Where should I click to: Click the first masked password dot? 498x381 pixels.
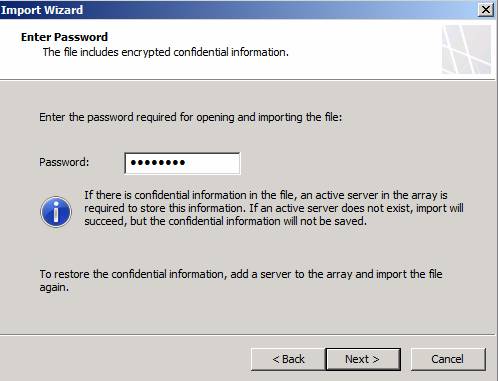point(134,163)
